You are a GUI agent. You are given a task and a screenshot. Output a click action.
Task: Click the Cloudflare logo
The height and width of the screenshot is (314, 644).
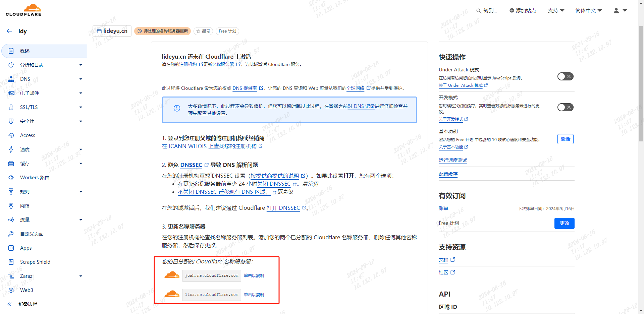(x=23, y=10)
